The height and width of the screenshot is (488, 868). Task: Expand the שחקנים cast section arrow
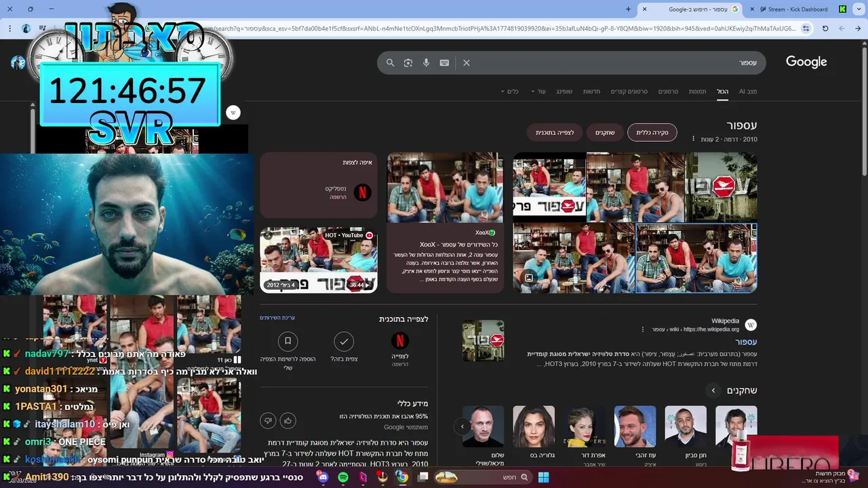pyautogui.click(x=713, y=390)
